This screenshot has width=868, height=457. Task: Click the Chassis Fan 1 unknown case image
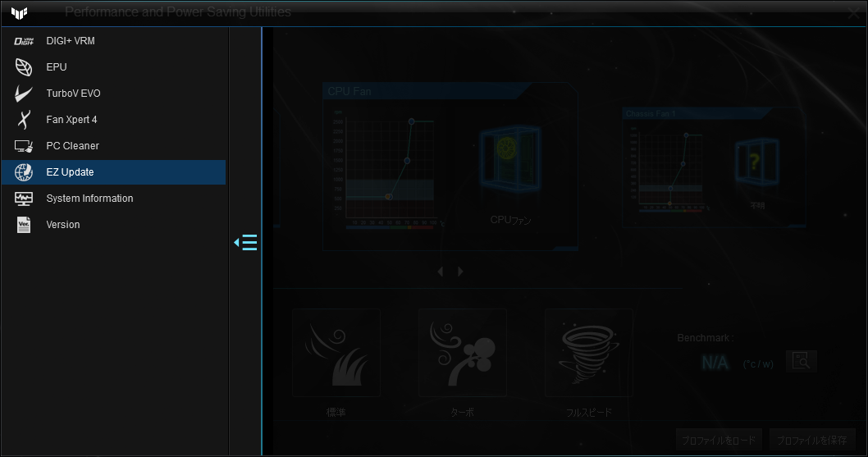pos(756,162)
